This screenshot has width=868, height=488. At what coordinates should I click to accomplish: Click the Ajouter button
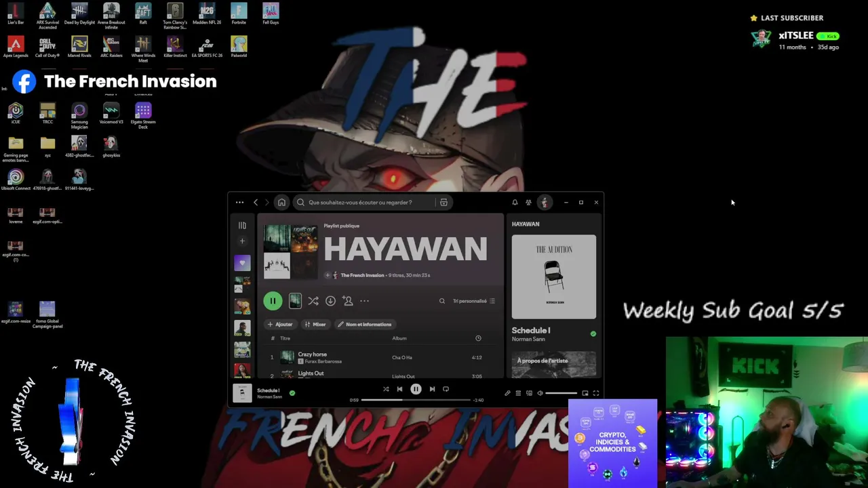click(x=280, y=324)
